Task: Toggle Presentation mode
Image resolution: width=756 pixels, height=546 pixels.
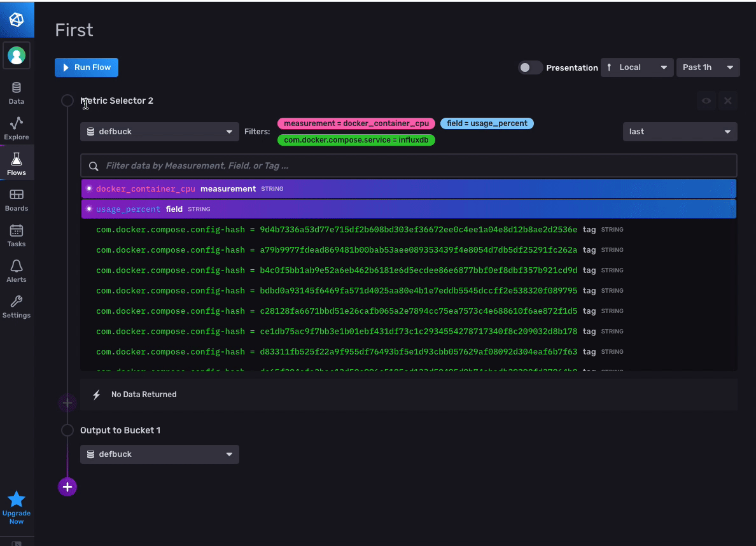Action: (529, 67)
